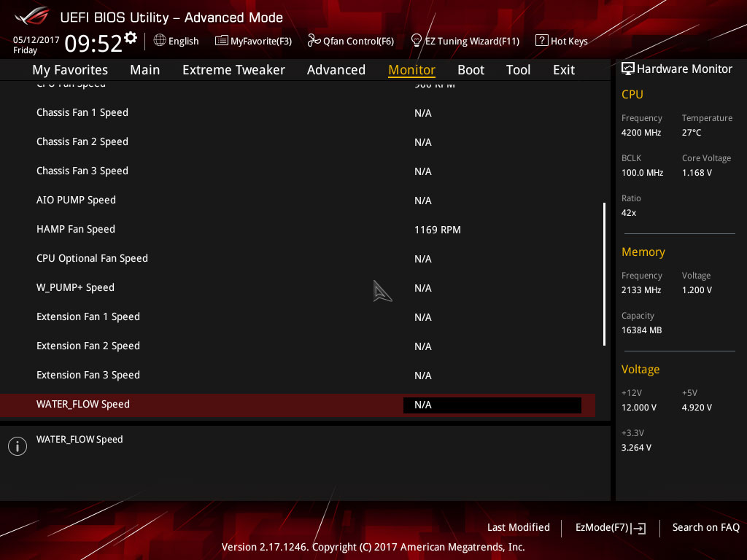Select AIO PUMP Speed row
The height and width of the screenshot is (560, 747).
click(x=298, y=200)
